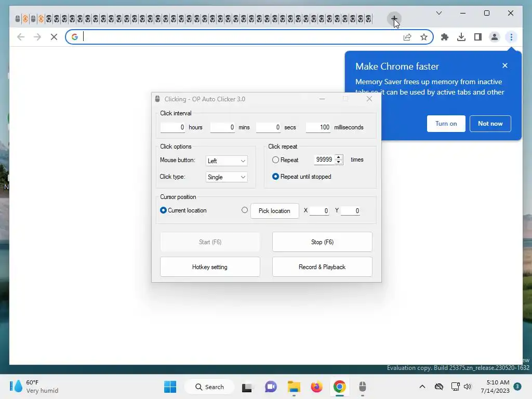Open the network tray icon

coord(455,387)
